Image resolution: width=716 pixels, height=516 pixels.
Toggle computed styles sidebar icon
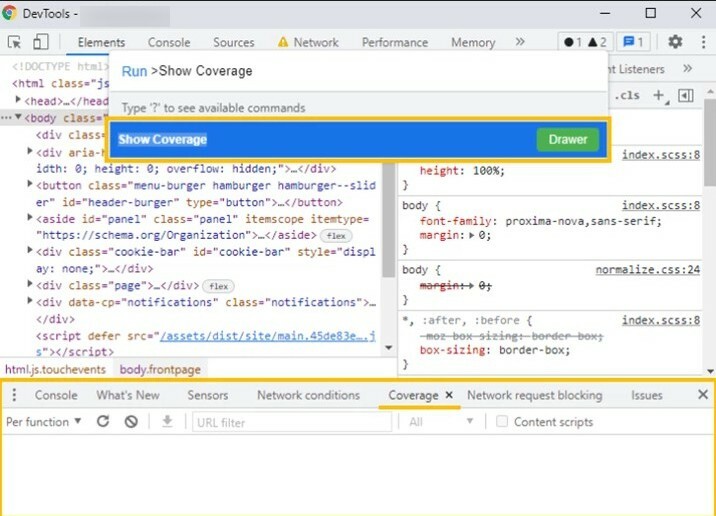coord(685,95)
